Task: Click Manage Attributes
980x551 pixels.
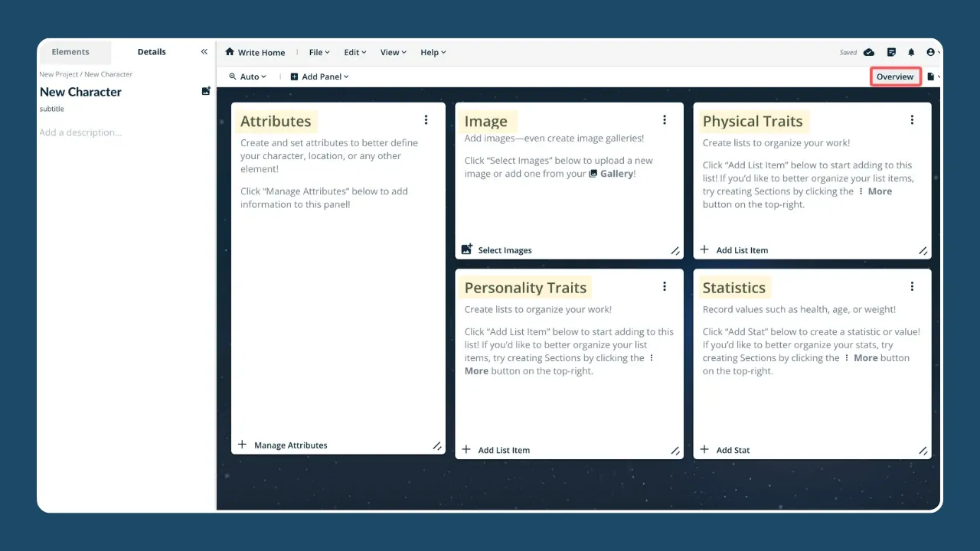Action: click(x=289, y=445)
